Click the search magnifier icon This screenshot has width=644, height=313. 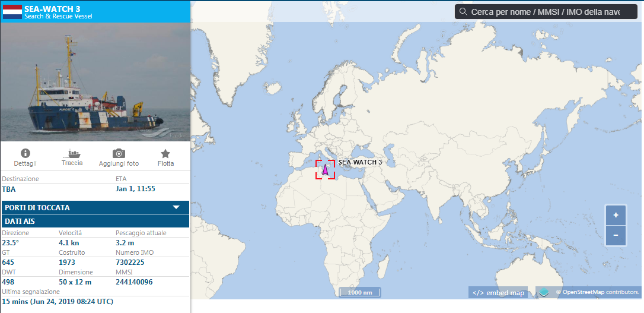(x=463, y=11)
